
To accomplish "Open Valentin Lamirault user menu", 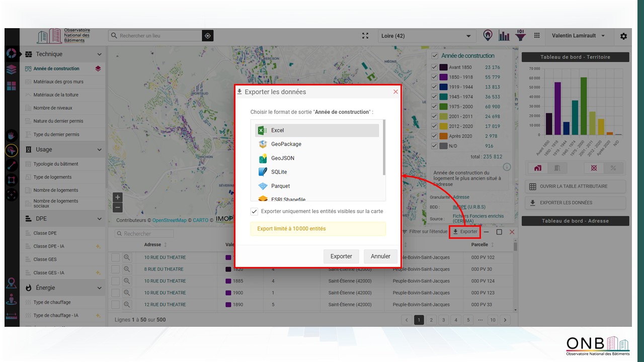I will (578, 36).
